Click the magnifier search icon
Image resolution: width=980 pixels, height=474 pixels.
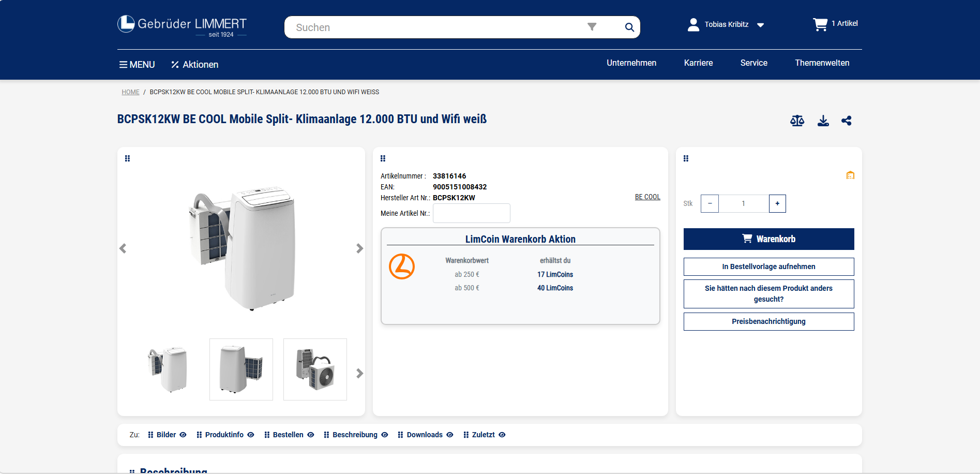pos(629,27)
